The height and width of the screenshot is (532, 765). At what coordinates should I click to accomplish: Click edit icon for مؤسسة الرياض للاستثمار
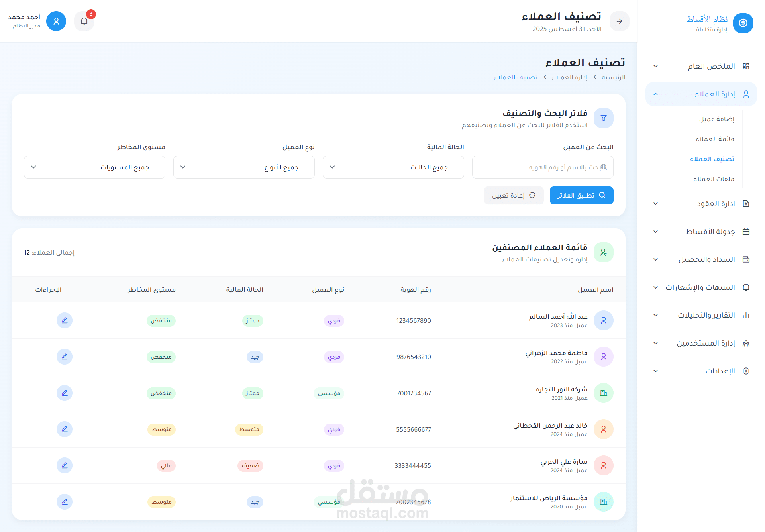point(65,502)
